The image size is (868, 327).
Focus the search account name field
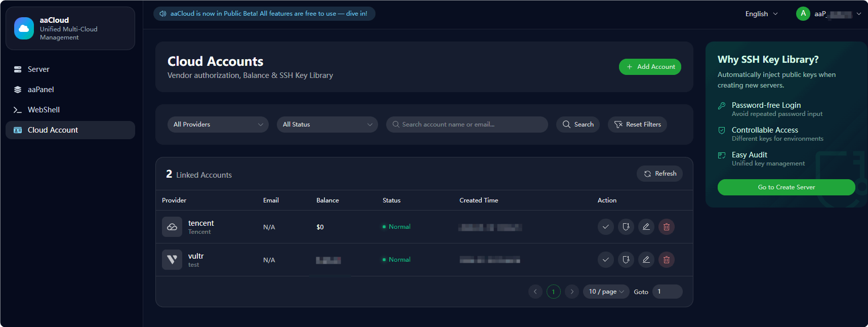pos(471,125)
